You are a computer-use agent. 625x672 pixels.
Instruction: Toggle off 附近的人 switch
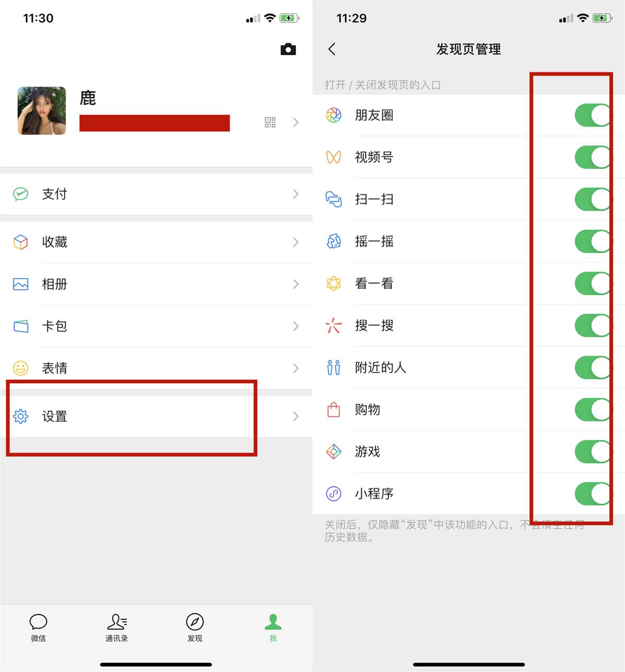coord(593,368)
